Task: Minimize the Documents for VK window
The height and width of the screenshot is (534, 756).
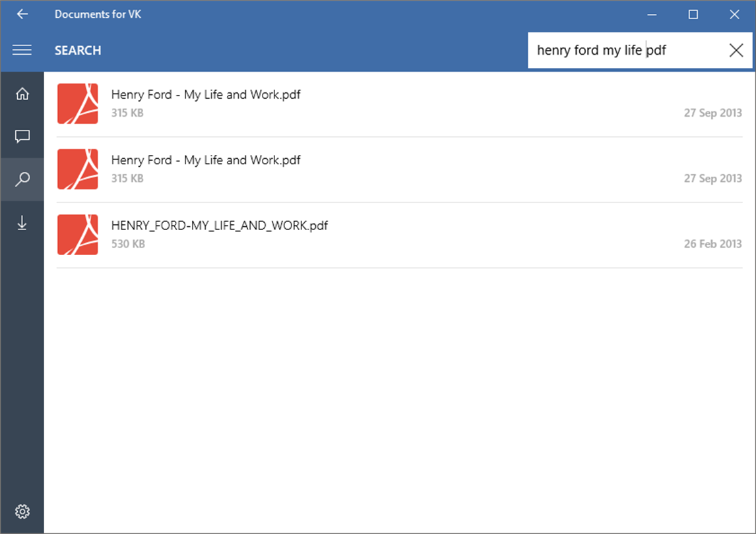Action: pos(652,15)
